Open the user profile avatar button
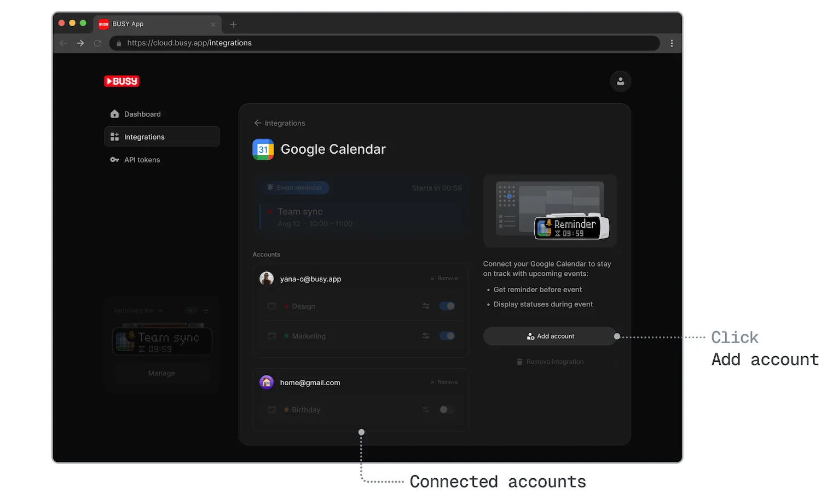The height and width of the screenshot is (504, 821). point(620,81)
